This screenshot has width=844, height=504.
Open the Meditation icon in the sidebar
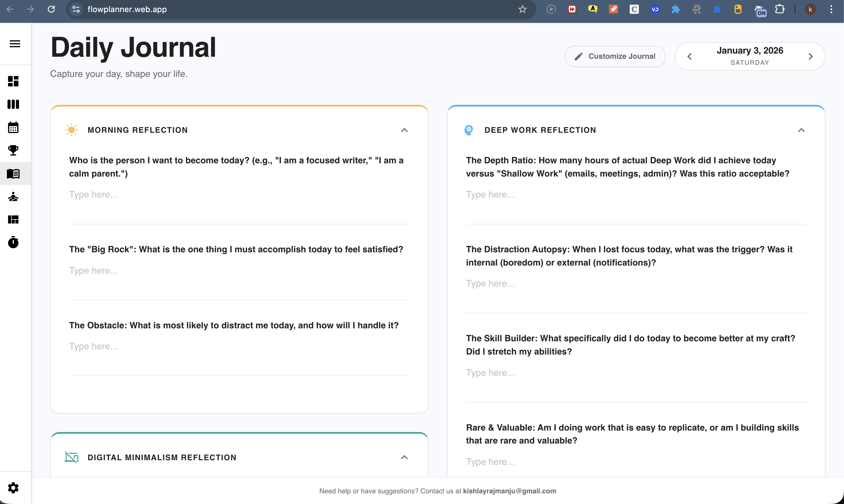13,197
